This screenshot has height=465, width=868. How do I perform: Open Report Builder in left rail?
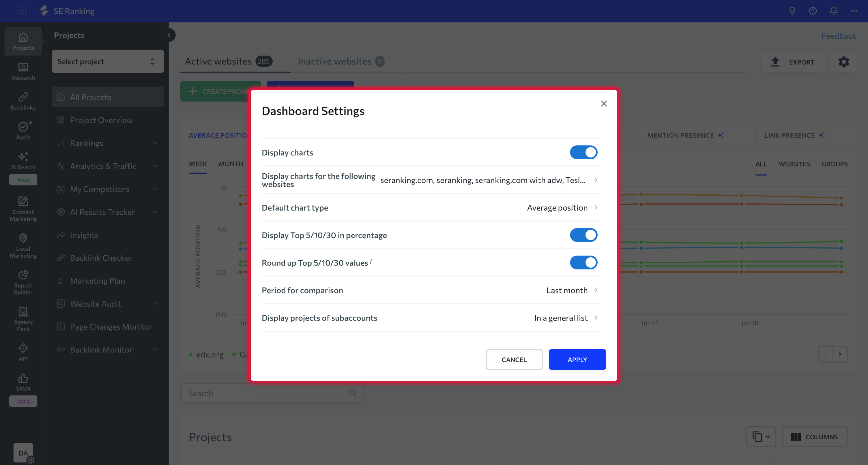[23, 282]
